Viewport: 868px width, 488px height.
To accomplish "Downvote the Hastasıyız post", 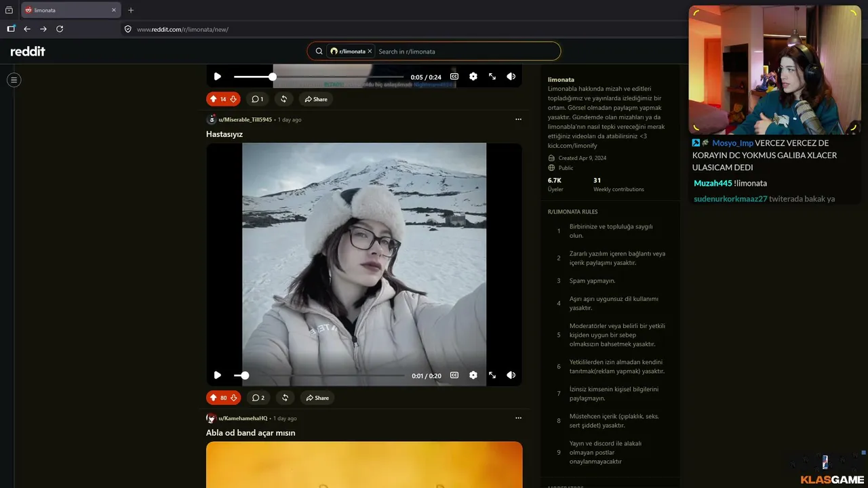I will coord(233,398).
